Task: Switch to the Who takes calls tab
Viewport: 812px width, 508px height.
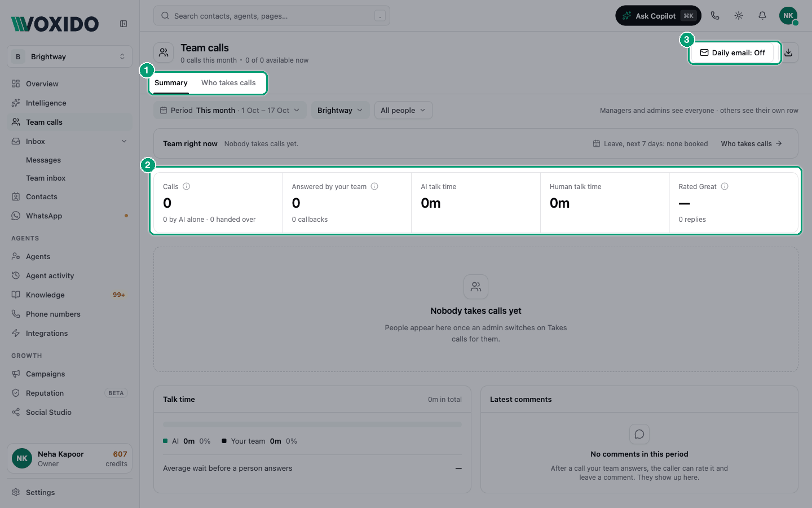Action: point(228,83)
